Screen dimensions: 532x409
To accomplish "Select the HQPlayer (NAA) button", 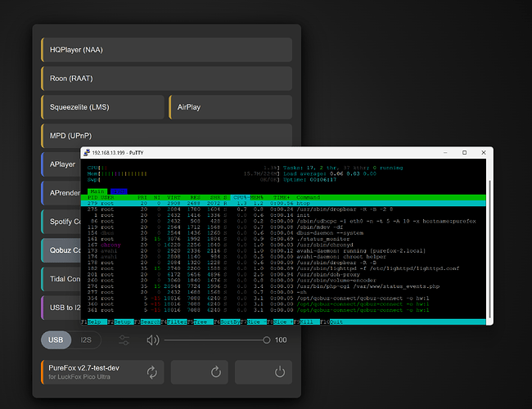I will 167,50.
